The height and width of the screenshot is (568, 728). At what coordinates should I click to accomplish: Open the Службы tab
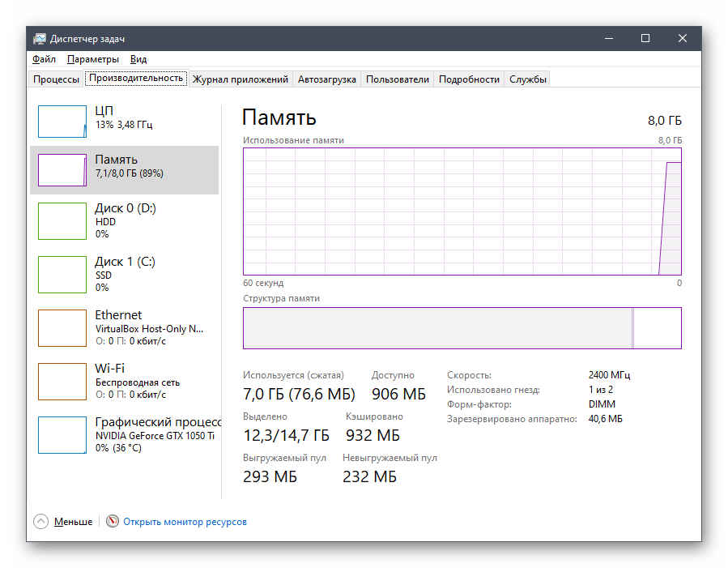(528, 79)
